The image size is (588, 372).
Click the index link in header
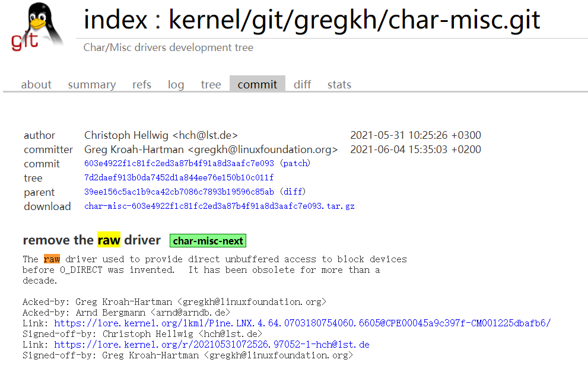tap(115, 20)
